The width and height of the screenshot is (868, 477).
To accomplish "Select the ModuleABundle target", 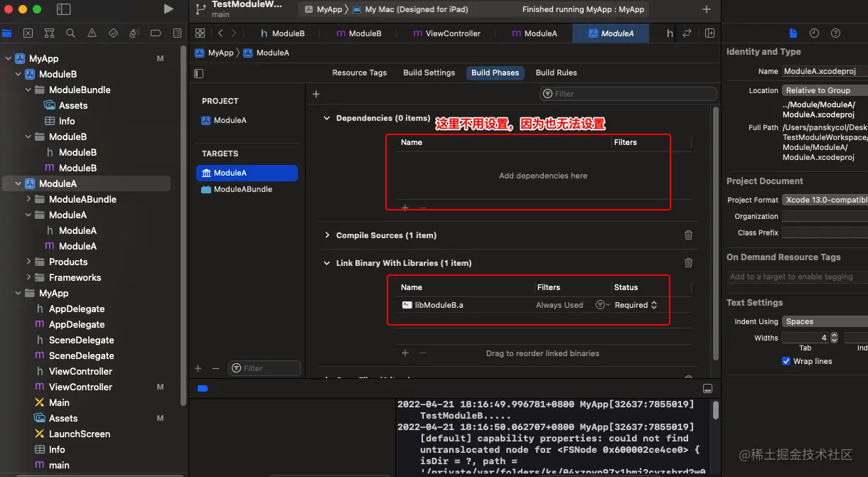I will tap(247, 189).
